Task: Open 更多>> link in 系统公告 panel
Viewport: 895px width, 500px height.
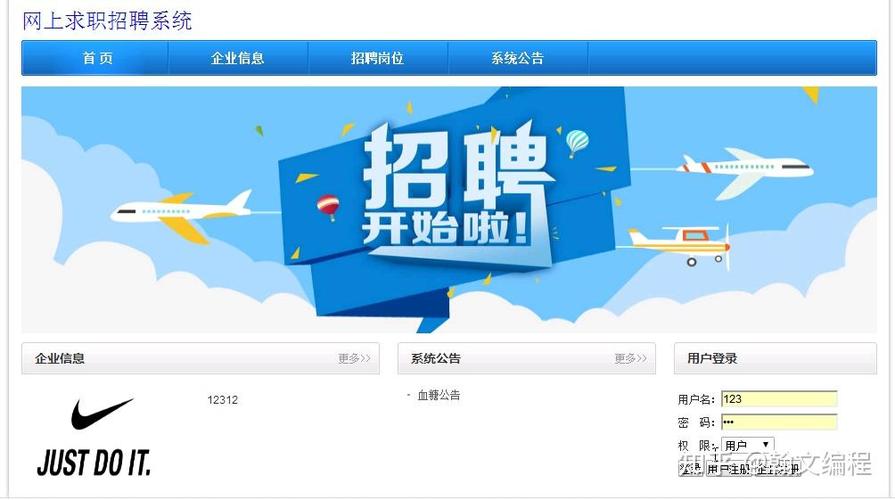Action: [x=630, y=358]
